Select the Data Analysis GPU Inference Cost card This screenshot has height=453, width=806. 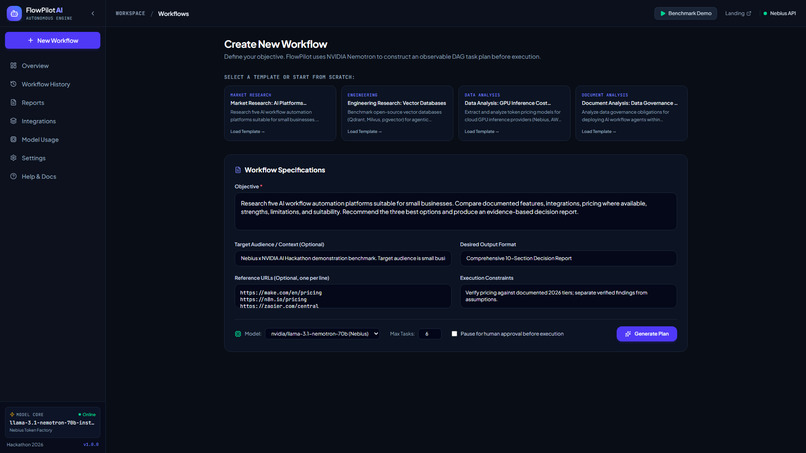click(515, 113)
